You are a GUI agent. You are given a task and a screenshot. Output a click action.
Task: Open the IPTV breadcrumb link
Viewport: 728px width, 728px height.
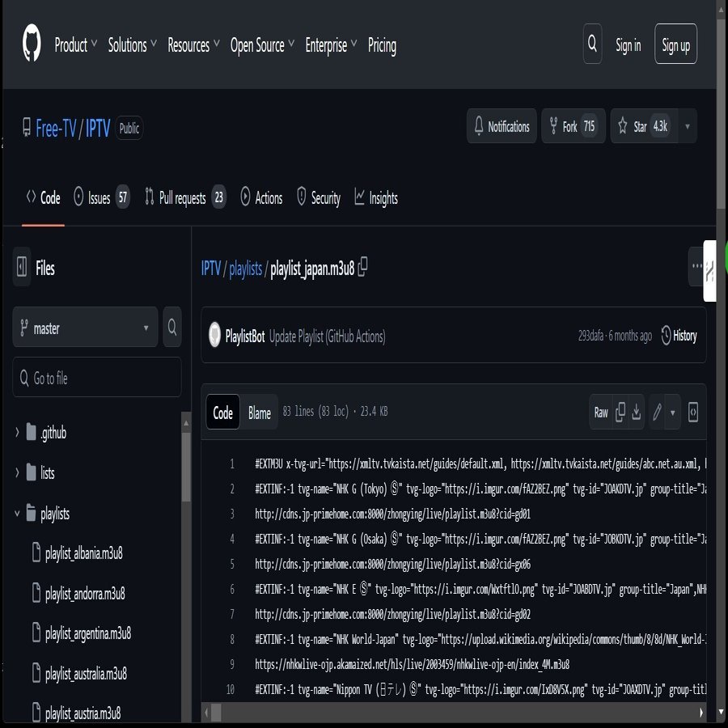(211, 268)
